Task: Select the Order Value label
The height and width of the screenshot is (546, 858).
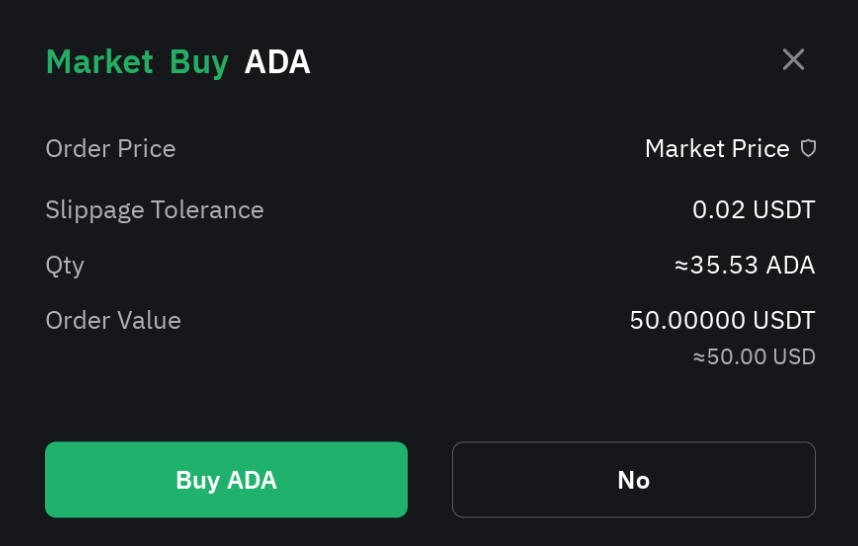Action: (113, 321)
